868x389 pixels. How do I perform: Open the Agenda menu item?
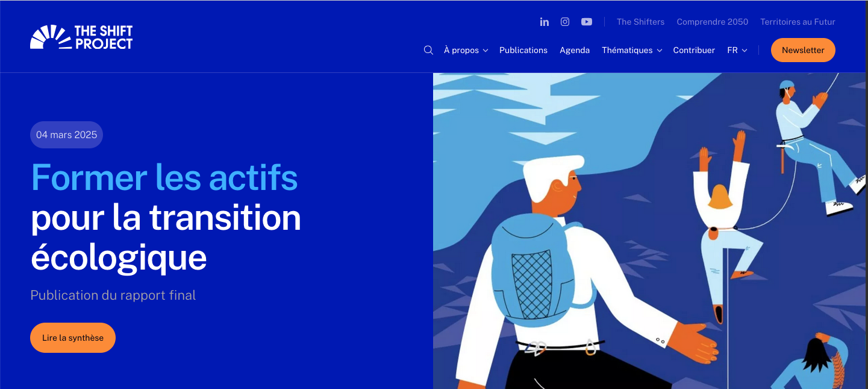pyautogui.click(x=575, y=50)
